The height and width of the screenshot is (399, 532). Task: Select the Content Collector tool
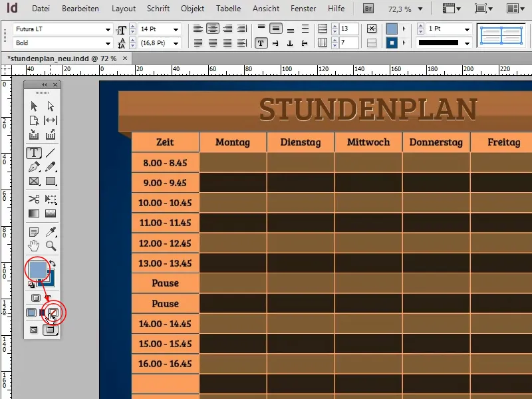(x=34, y=135)
